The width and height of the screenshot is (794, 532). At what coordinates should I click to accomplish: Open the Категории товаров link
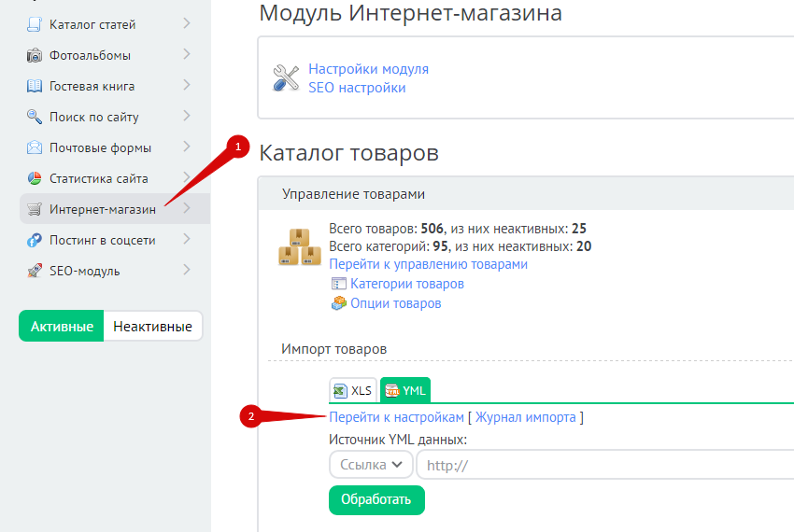click(406, 284)
